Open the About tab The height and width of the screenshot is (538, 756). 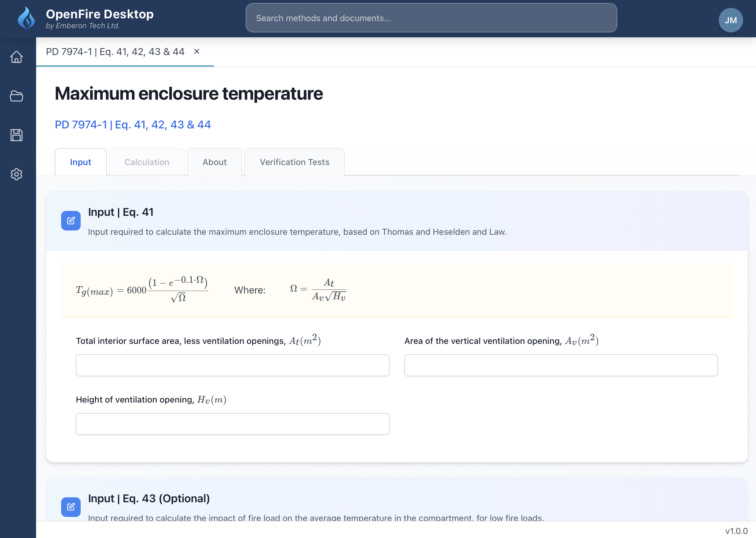coord(214,162)
